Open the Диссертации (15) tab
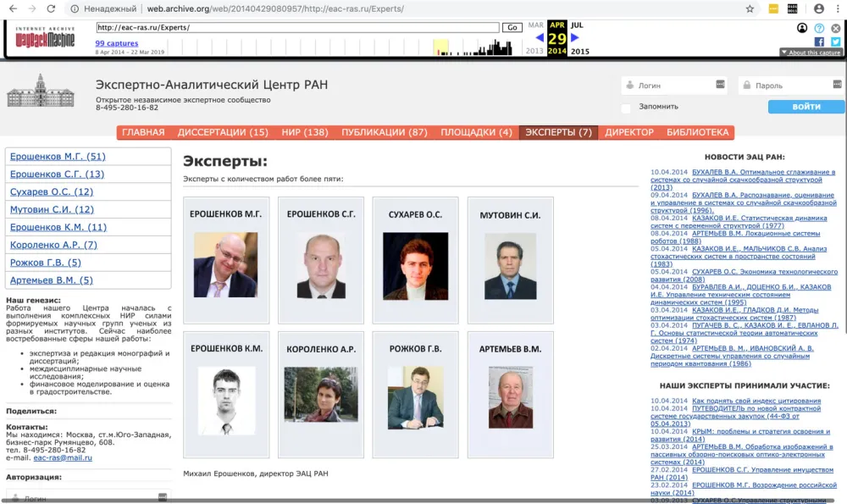 pos(223,132)
